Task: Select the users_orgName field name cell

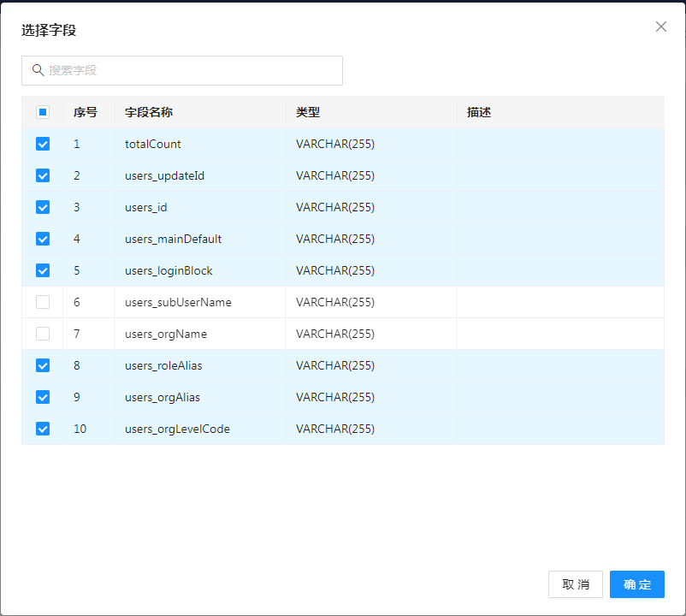Action: pos(166,334)
